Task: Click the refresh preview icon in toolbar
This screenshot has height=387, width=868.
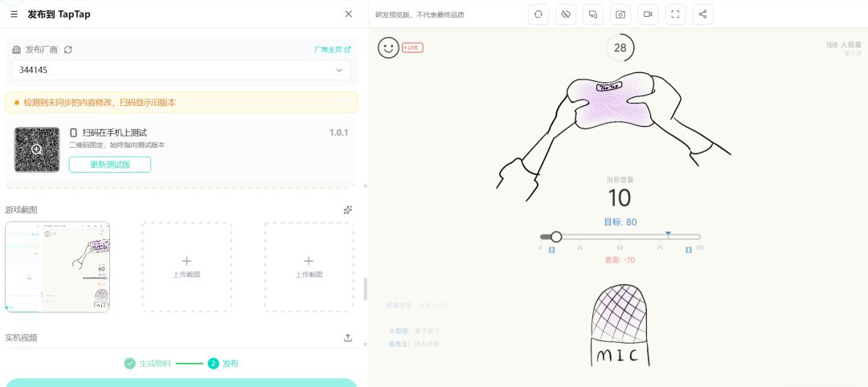Action: 538,14
